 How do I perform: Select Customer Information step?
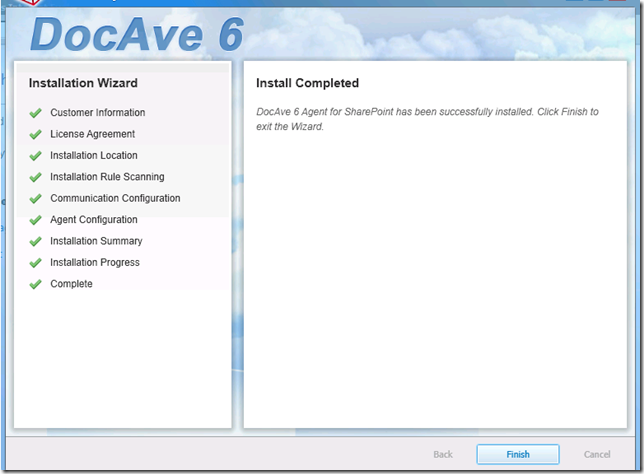click(98, 113)
